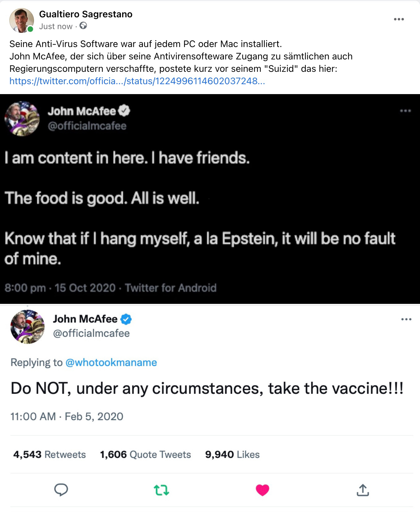This screenshot has height=512, width=420.
Task: Click the reply speech bubble icon
Action: [x=61, y=490]
